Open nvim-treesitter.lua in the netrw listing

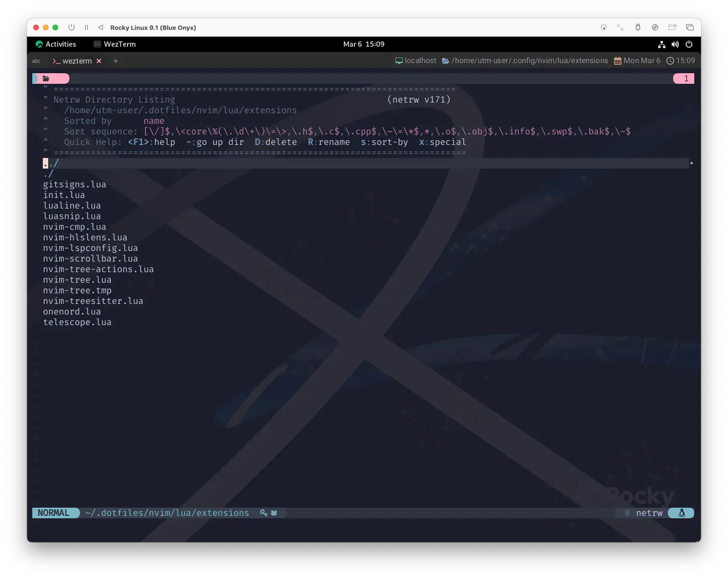click(93, 301)
